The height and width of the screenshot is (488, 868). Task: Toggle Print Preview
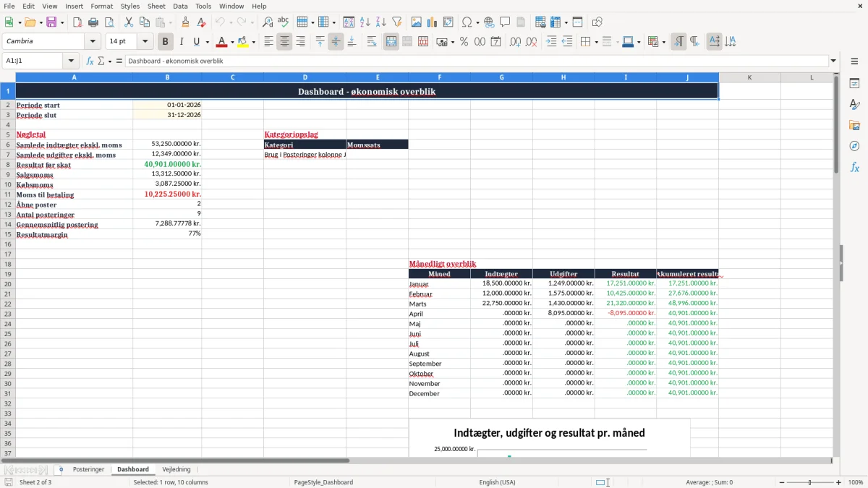click(109, 22)
